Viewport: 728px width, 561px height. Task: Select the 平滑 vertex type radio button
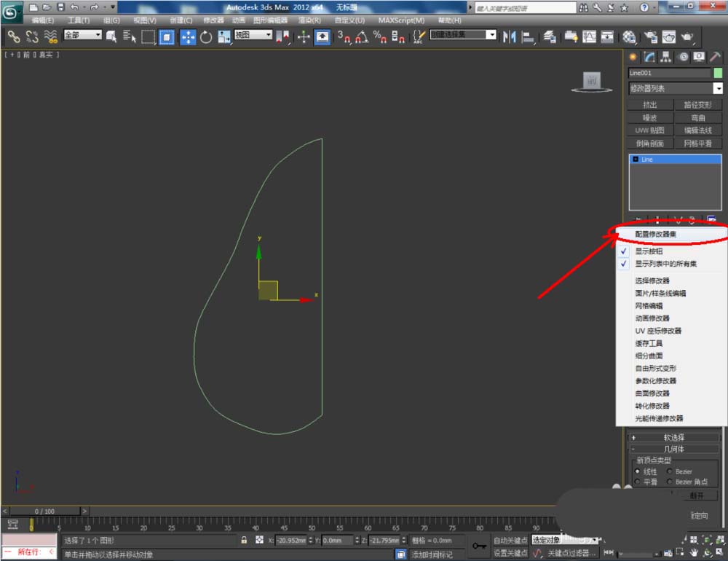pos(638,482)
